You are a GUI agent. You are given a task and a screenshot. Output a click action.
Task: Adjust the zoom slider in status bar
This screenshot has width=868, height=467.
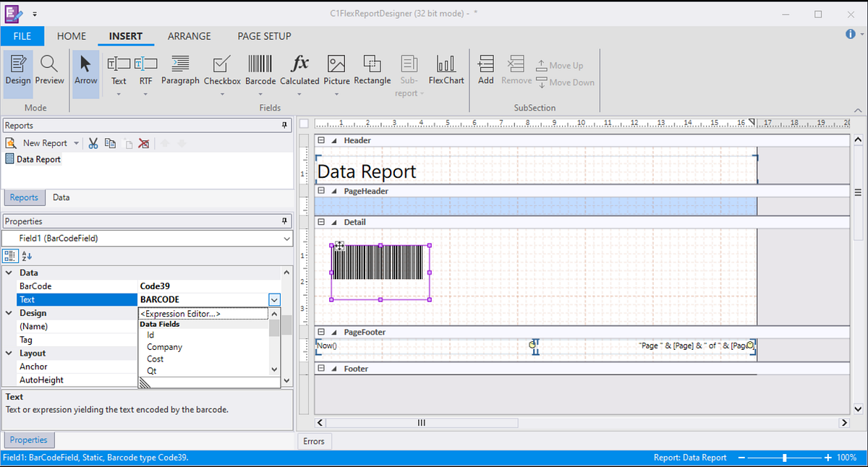click(x=784, y=457)
